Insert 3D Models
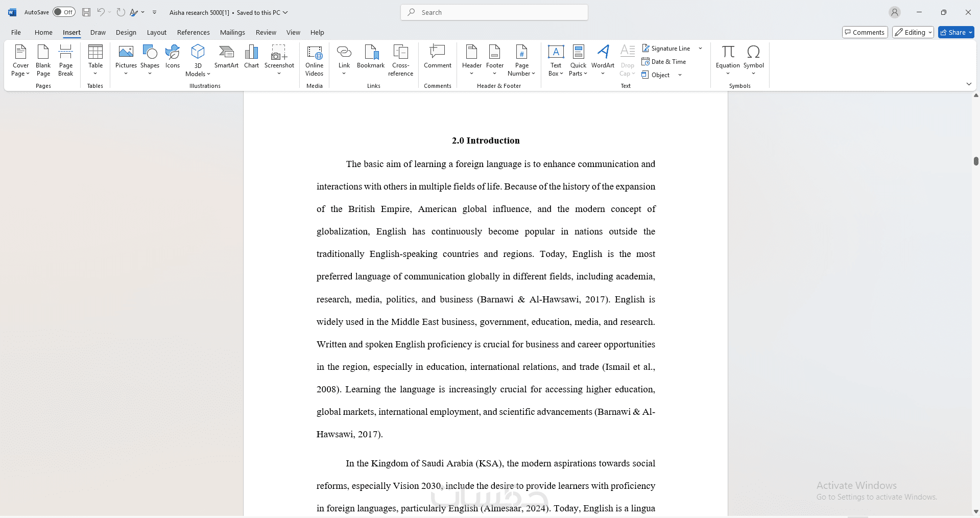This screenshot has width=980, height=518. (198, 60)
